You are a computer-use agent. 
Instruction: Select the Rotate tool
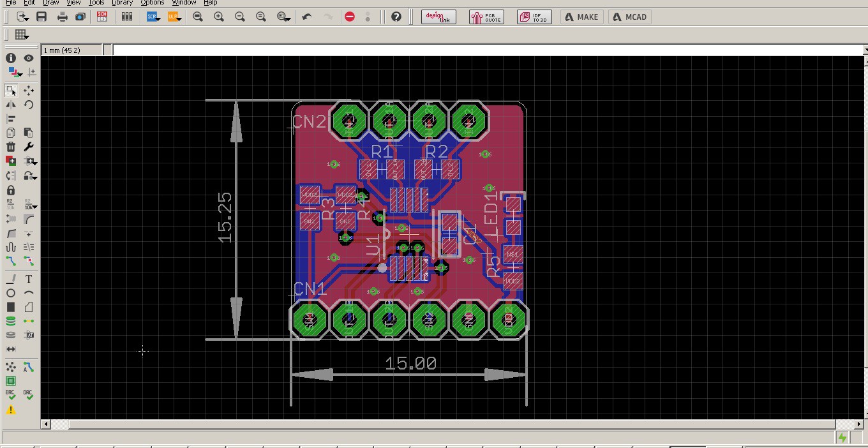(x=29, y=105)
